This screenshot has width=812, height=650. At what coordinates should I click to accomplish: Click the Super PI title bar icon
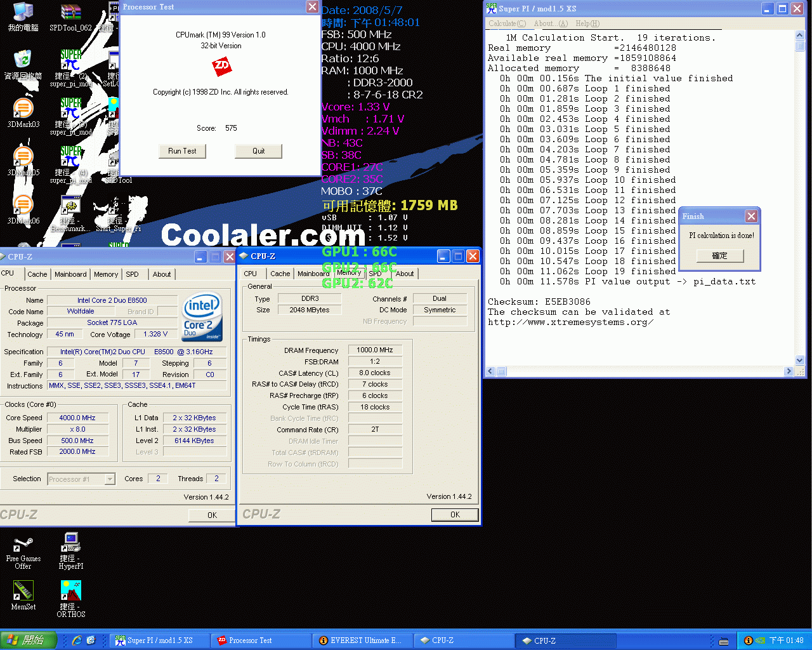pyautogui.click(x=492, y=8)
